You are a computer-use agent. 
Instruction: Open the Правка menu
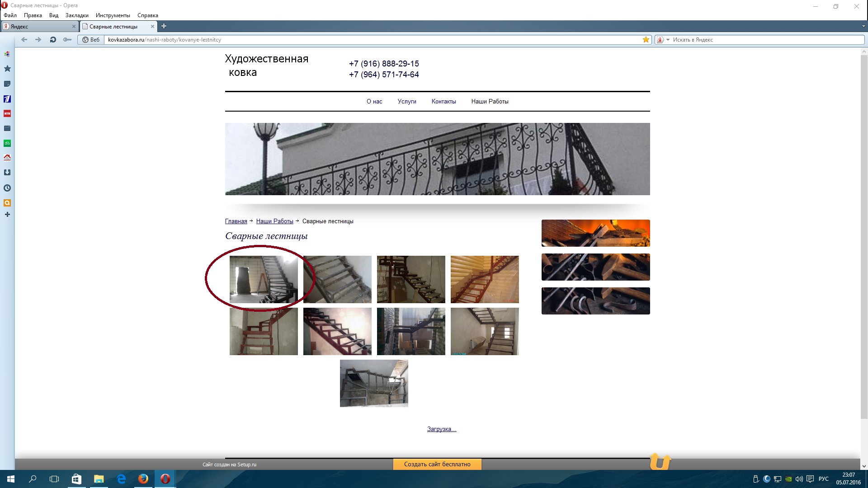[33, 15]
